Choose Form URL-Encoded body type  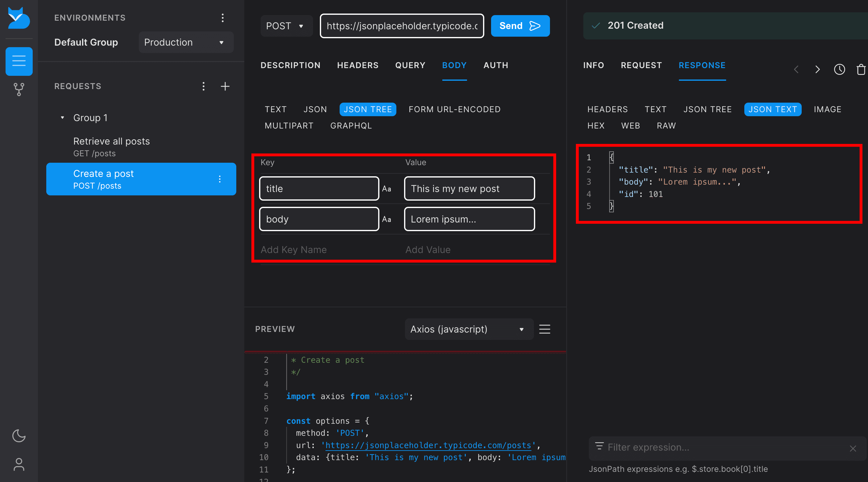[x=455, y=109]
